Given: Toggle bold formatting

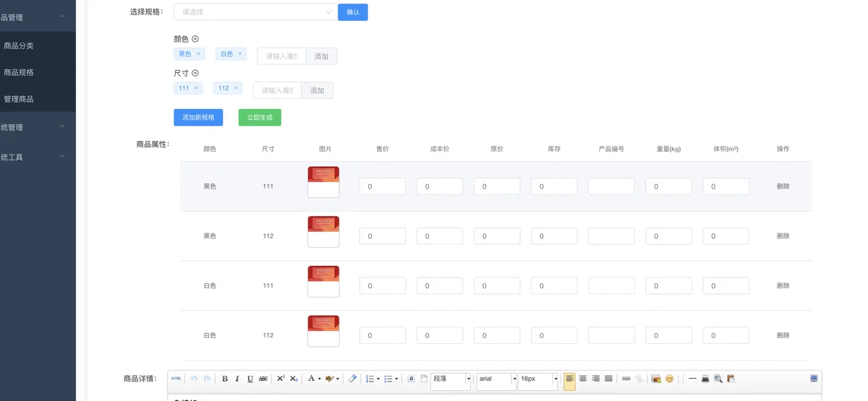Looking at the screenshot, I should (x=225, y=379).
